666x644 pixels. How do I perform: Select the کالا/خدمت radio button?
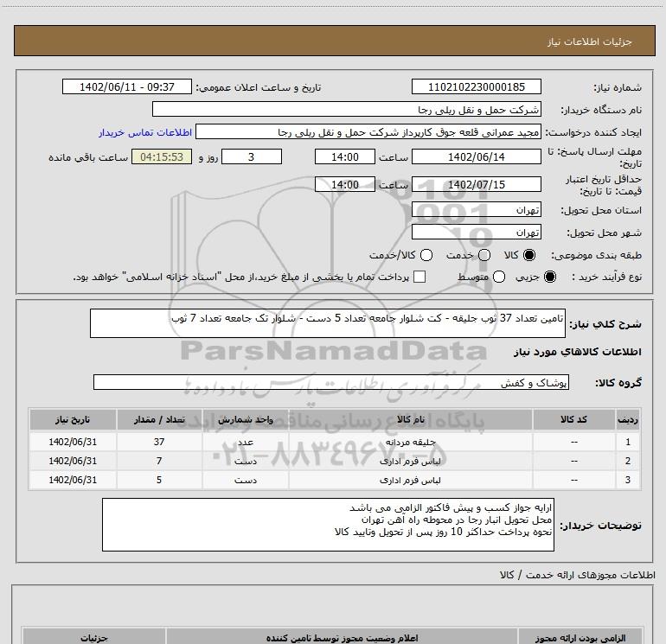point(426,255)
